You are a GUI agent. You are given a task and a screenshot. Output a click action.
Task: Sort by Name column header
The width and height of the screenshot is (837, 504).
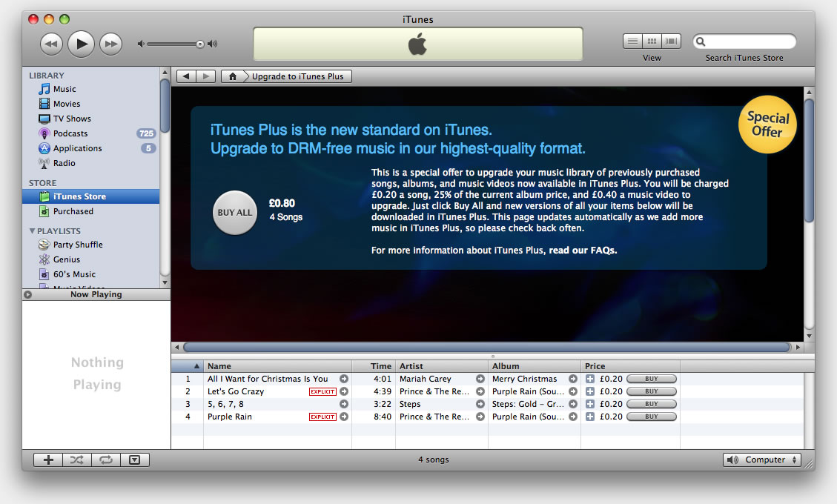click(x=277, y=366)
